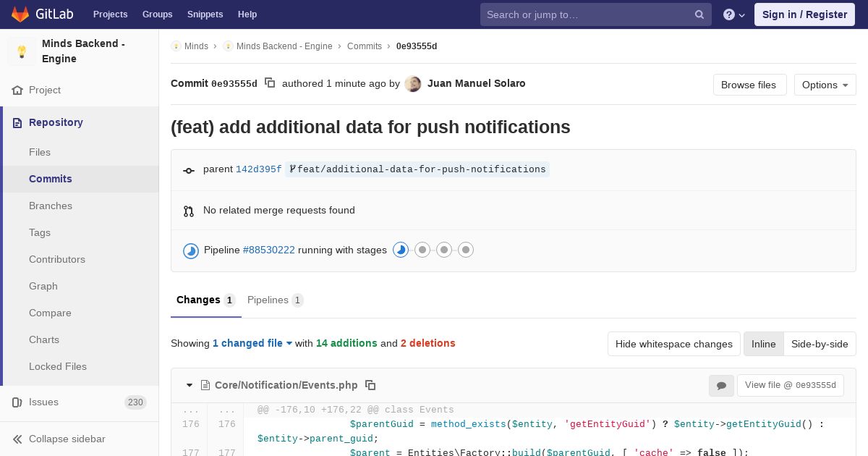Click Minds Backend - Engine sidebar title
The width and height of the screenshot is (868, 456).
[83, 51]
